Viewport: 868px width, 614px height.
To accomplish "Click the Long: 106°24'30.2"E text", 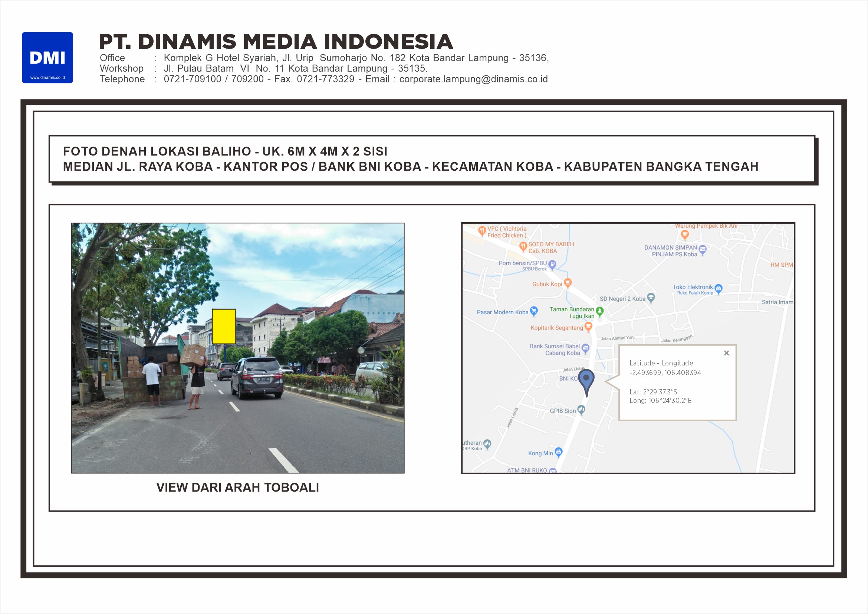I will 660,401.
